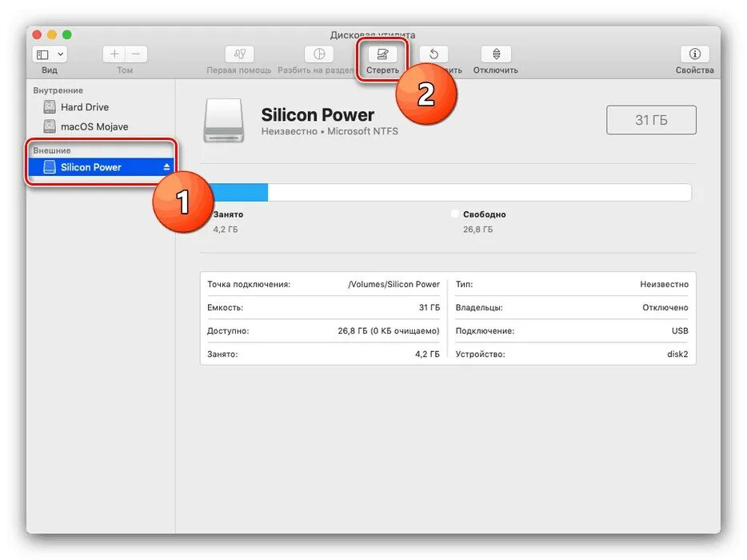
Task: Click the Тип 'Неизвестно' table value
Action: [x=664, y=285]
